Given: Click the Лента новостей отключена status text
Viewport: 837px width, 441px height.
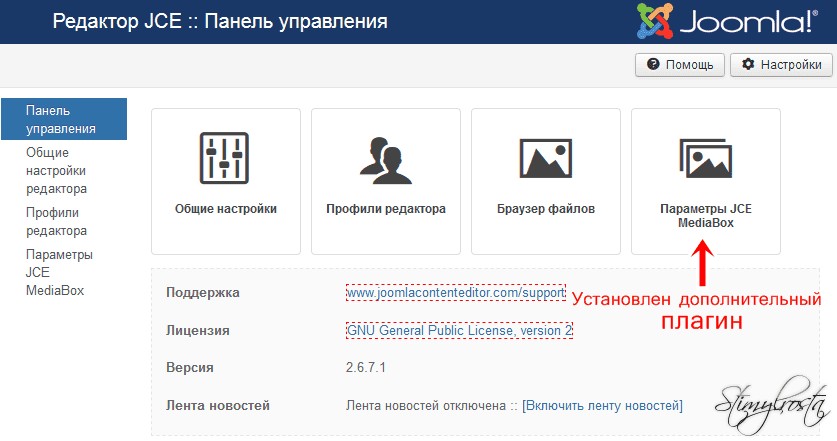Looking at the screenshot, I should click(x=425, y=406).
